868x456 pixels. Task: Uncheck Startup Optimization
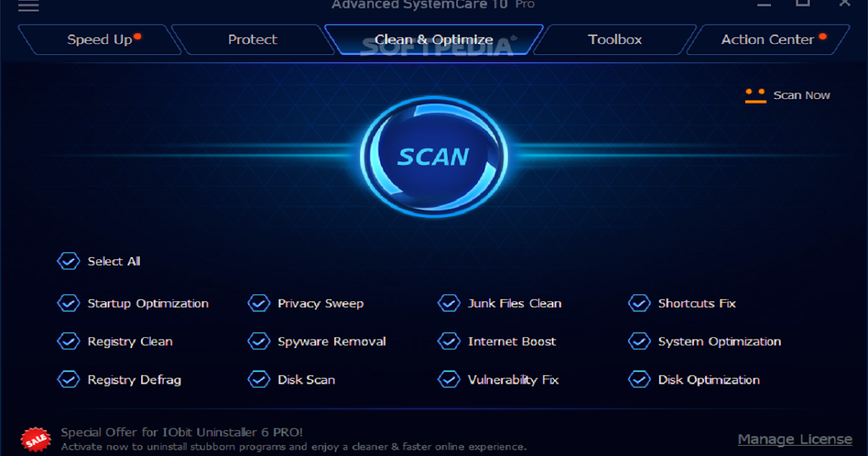pyautogui.click(x=69, y=303)
